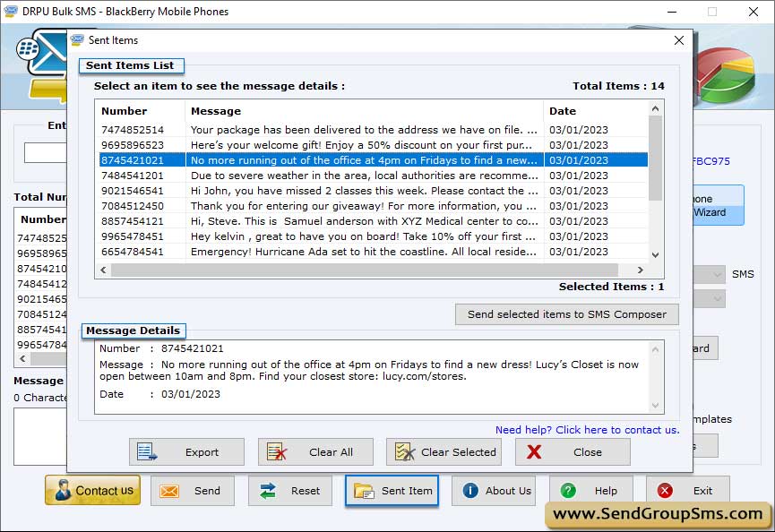This screenshot has width=775, height=532.
Task: Click the red X icon on Close button
Action: (x=534, y=451)
